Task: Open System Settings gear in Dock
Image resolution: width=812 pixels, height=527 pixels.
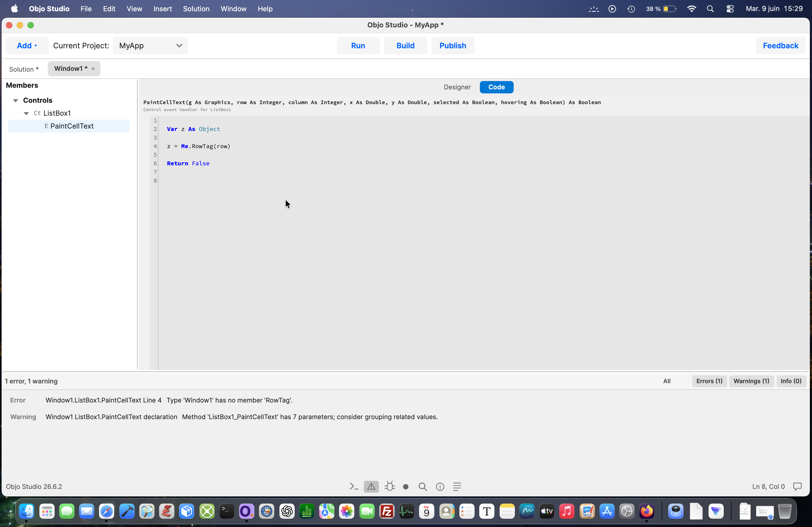Action: pos(627,511)
